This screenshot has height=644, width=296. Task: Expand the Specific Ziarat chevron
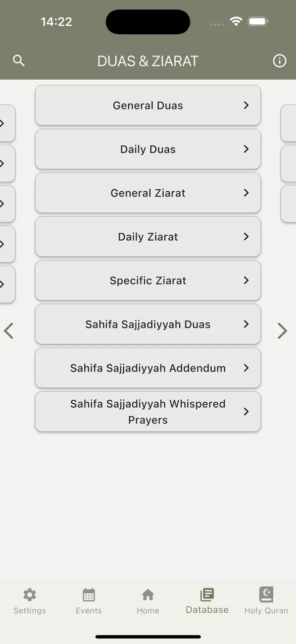click(246, 280)
